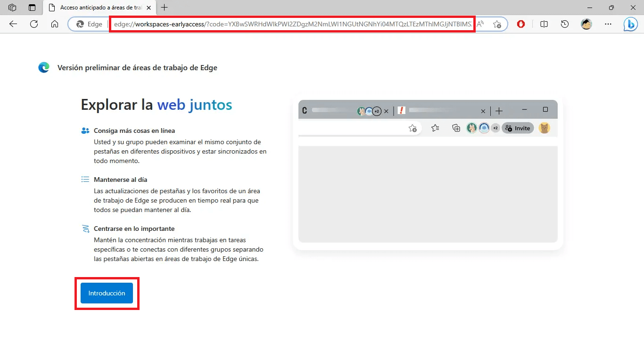The image size is (644, 343).
Task: Click the 'Centrarse en lo importante' heading
Action: tap(134, 229)
